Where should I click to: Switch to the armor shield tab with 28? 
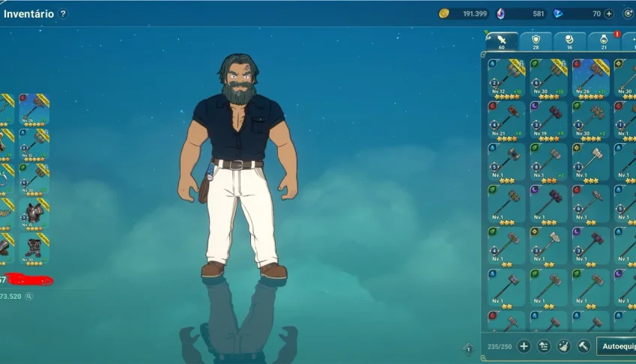tap(536, 42)
